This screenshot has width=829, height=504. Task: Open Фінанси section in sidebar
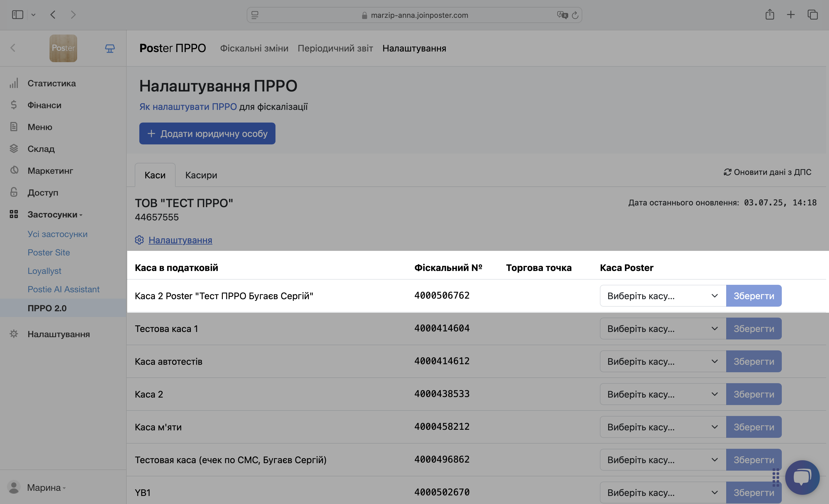44,105
